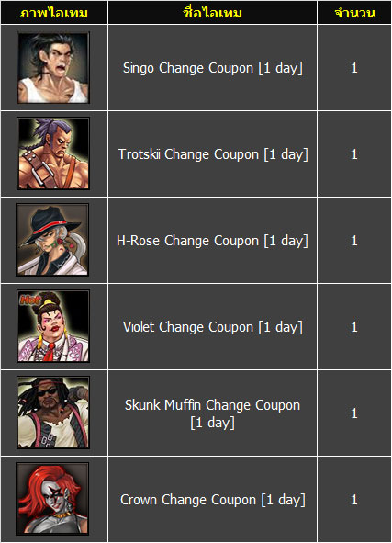Screen dimensions: 392x543
Task: Click quantity 1 in the H-Rose row
Action: 354,241
